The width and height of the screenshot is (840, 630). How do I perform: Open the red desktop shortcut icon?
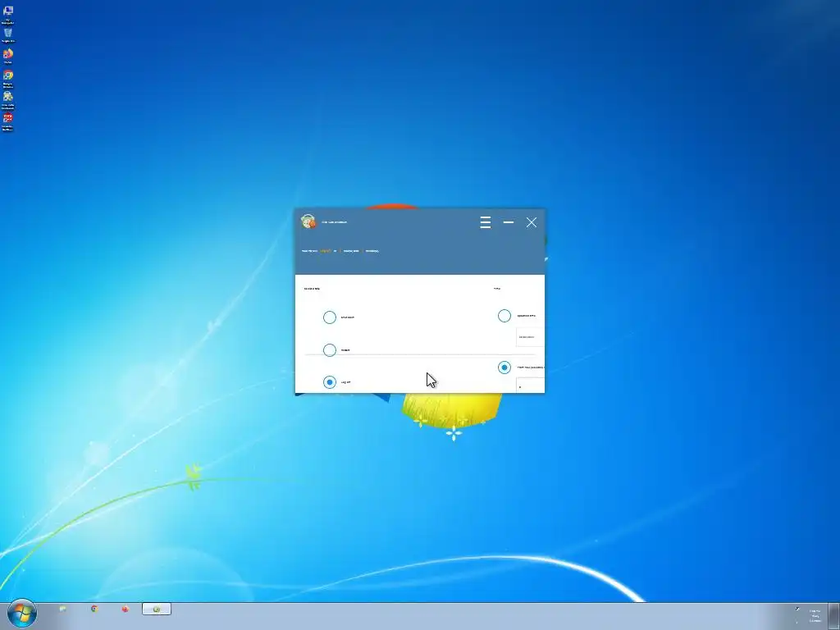[8, 121]
